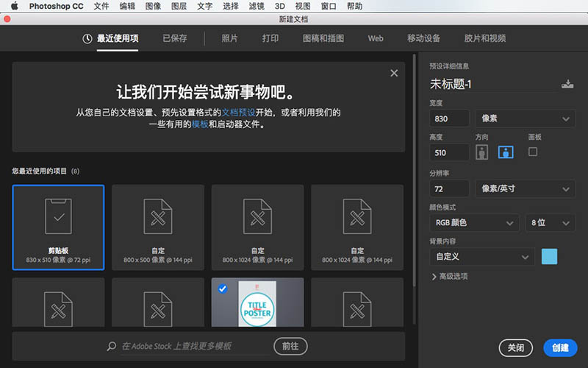This screenshot has height=368, width=588.
Task: Open the 文字 menu
Action: 205,6
